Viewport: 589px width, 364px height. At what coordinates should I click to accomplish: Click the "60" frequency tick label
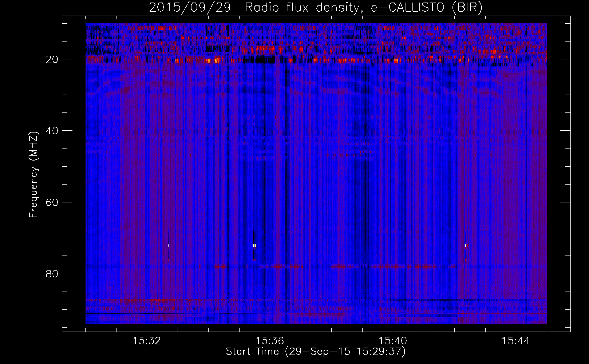(x=52, y=202)
